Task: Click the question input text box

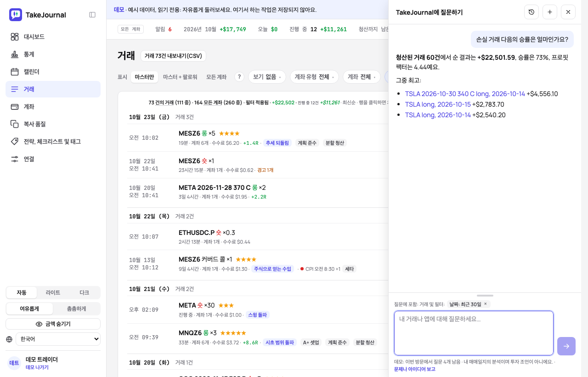Action: coord(474,333)
